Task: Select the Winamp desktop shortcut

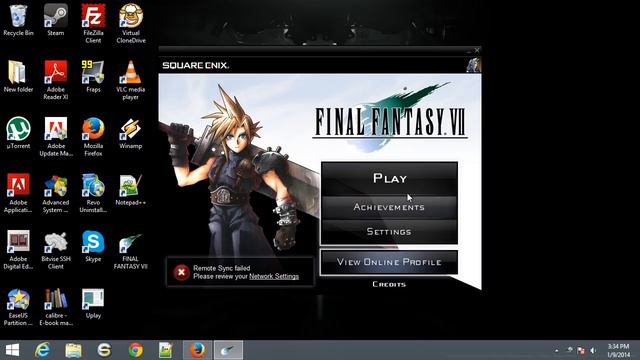Action: tap(131, 133)
